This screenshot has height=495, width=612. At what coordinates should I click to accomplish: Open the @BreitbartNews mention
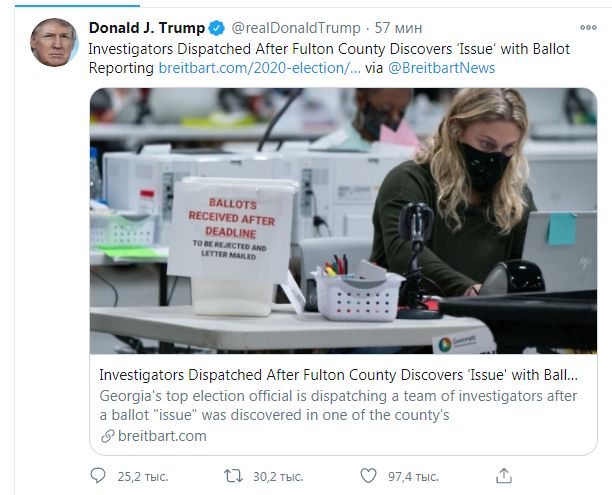pyautogui.click(x=439, y=68)
